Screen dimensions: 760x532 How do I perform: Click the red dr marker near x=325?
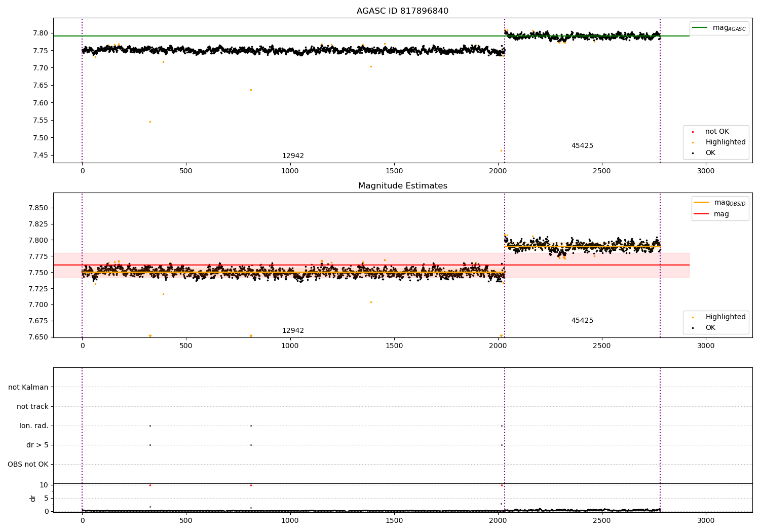150,485
